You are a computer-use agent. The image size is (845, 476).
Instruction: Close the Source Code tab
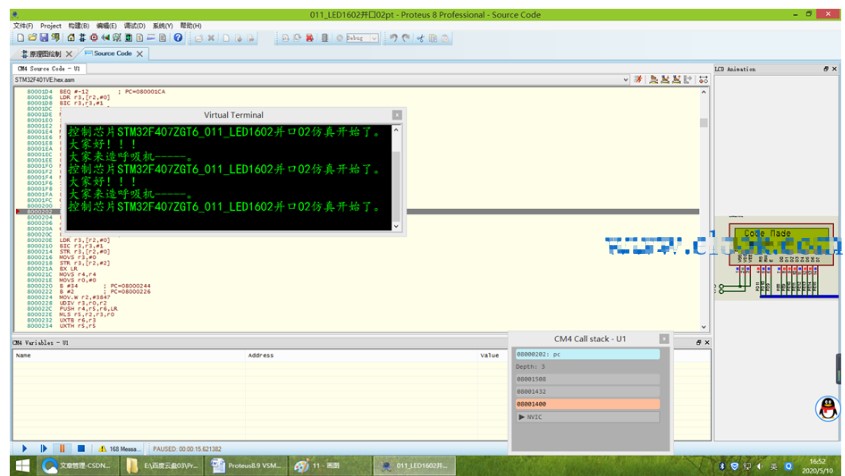click(x=140, y=54)
